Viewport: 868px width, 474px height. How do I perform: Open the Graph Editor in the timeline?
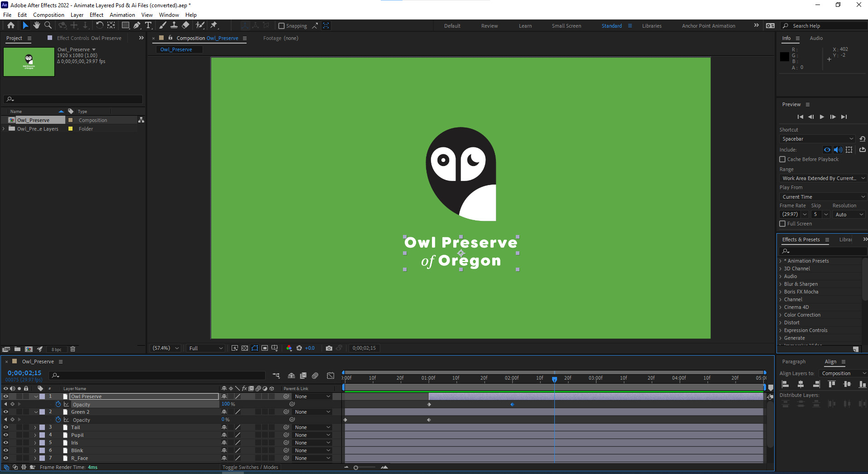tap(330, 376)
